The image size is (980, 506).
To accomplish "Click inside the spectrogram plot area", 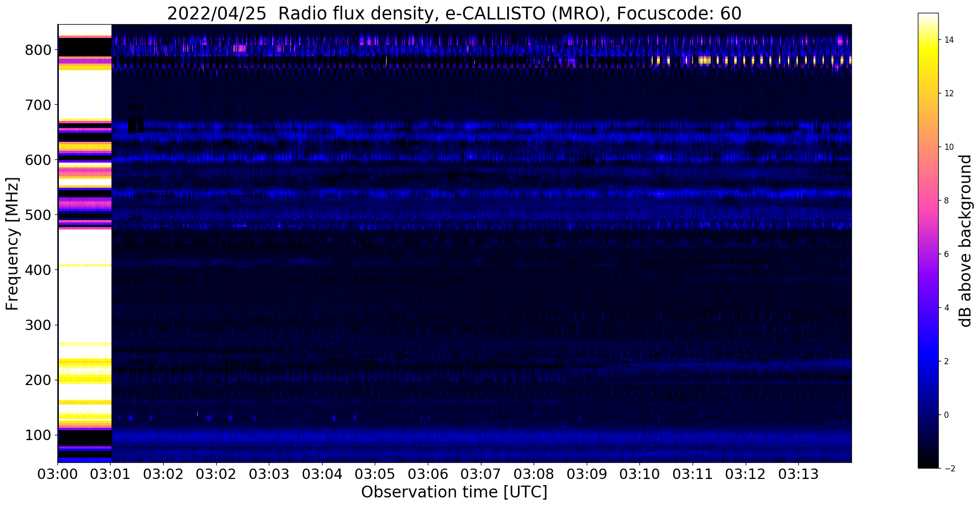I will tap(454, 243).
